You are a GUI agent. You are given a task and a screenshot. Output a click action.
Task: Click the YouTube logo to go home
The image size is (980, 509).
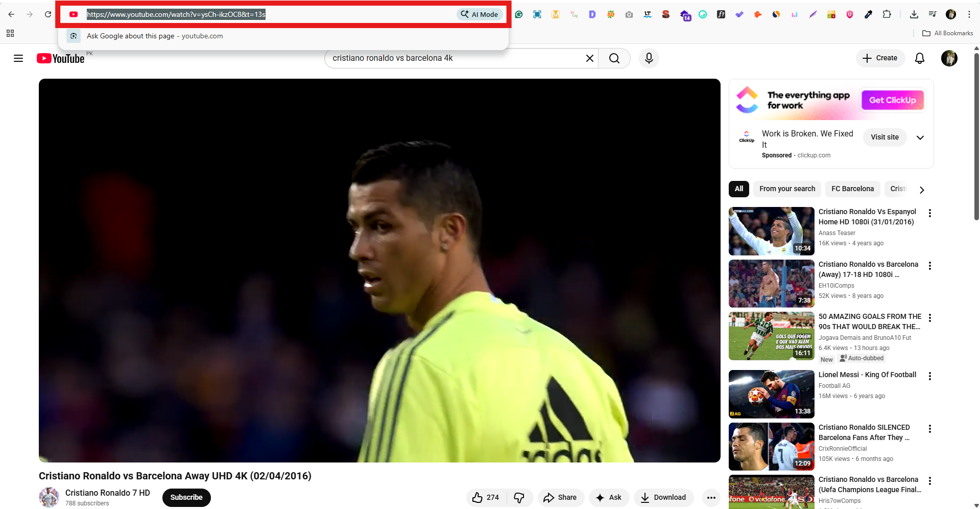point(60,58)
